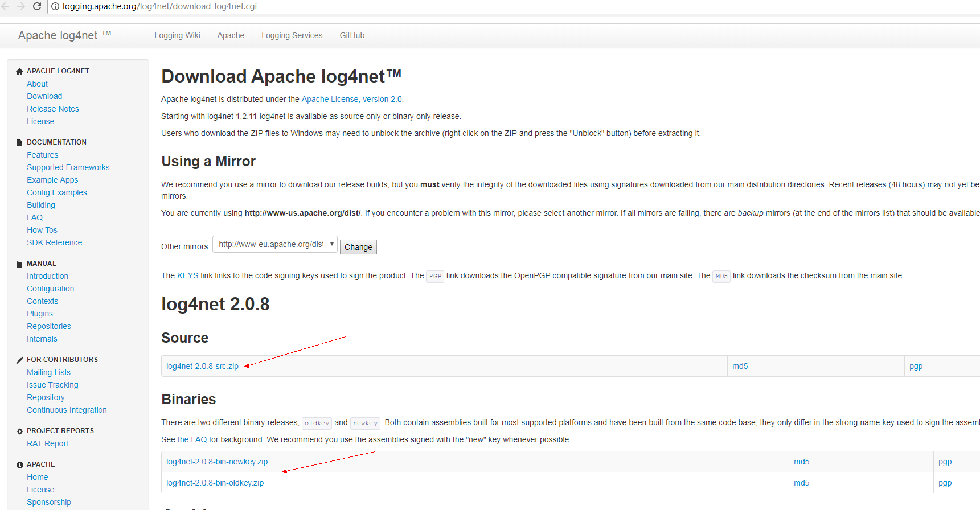Image resolution: width=980 pixels, height=510 pixels.
Task: Open Features documentation link
Action: [x=42, y=155]
